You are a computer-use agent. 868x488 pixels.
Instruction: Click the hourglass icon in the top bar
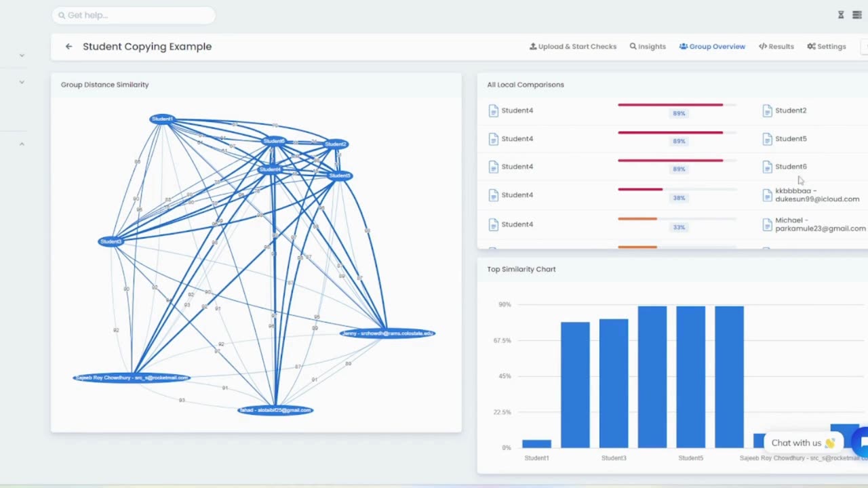point(841,15)
